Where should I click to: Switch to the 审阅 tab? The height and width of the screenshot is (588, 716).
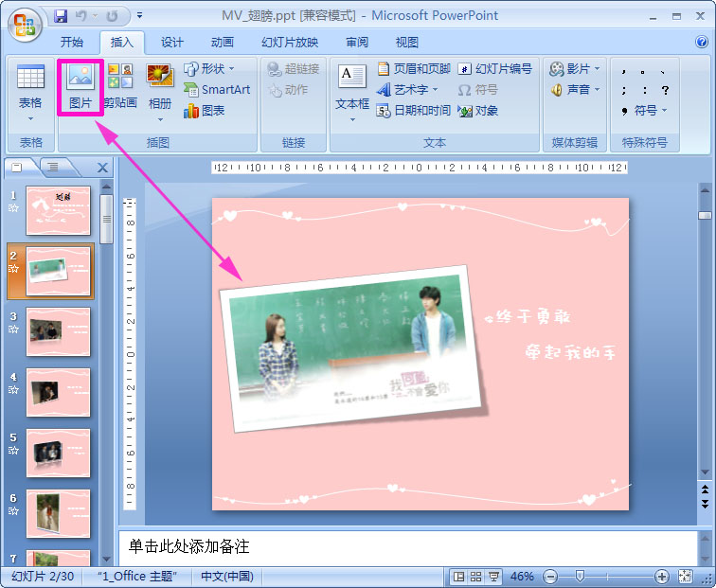tap(357, 43)
